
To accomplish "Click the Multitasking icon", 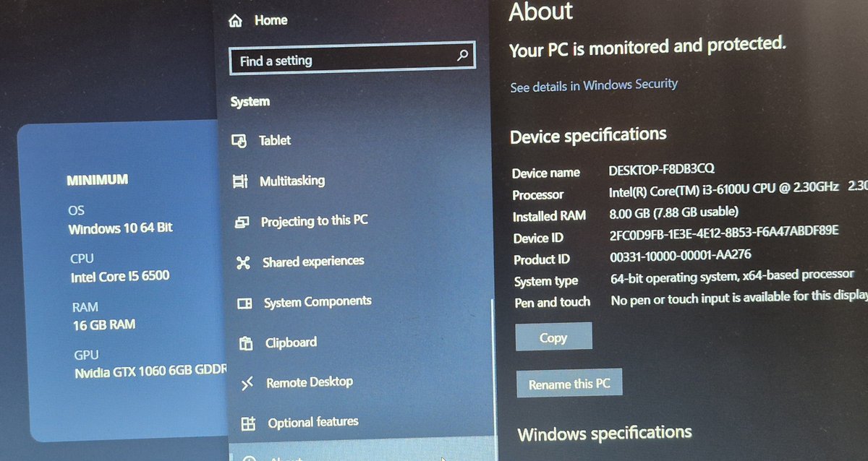I will pyautogui.click(x=240, y=181).
